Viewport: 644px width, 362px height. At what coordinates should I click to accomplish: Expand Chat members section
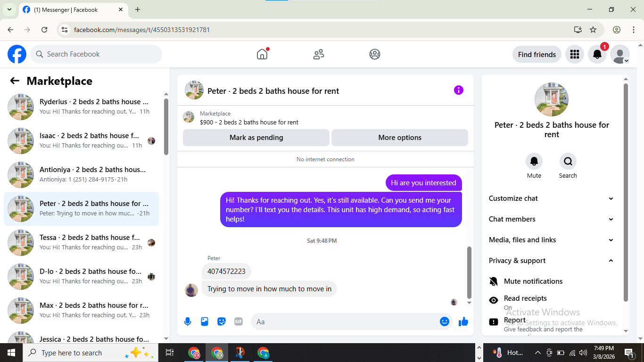point(551,219)
